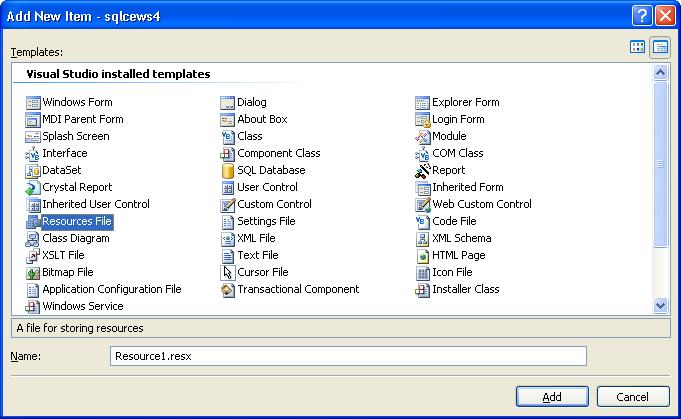The height and width of the screenshot is (419, 681).
Task: Select the Cursor File template icon
Action: coord(228,272)
